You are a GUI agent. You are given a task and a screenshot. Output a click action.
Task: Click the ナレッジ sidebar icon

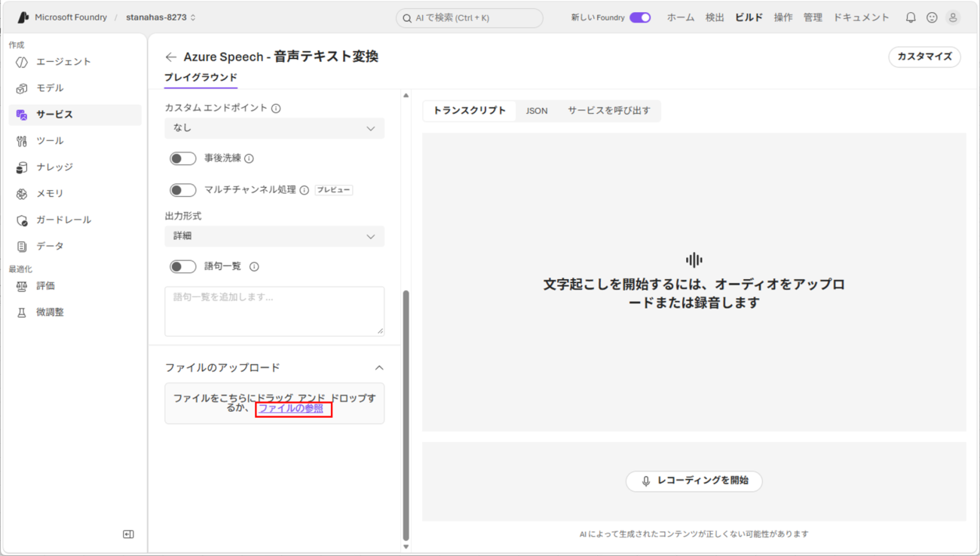(22, 167)
